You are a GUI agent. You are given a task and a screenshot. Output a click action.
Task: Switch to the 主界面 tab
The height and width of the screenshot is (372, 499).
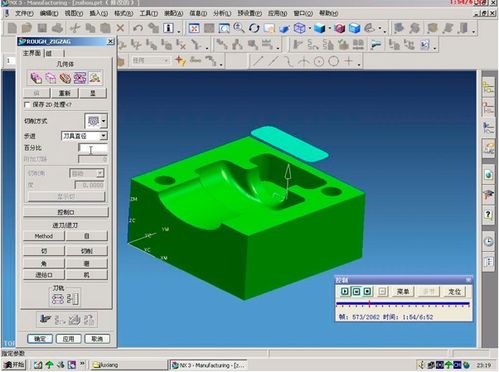pyautogui.click(x=32, y=53)
